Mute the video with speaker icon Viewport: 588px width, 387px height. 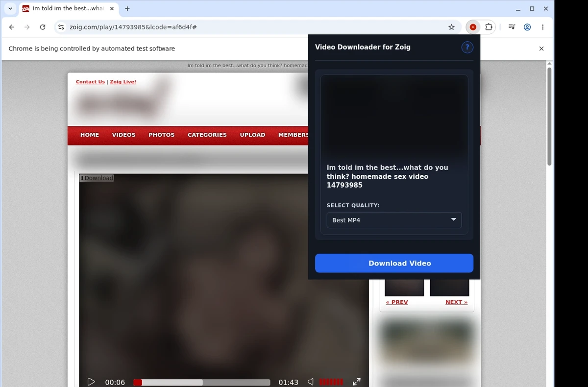(x=310, y=382)
